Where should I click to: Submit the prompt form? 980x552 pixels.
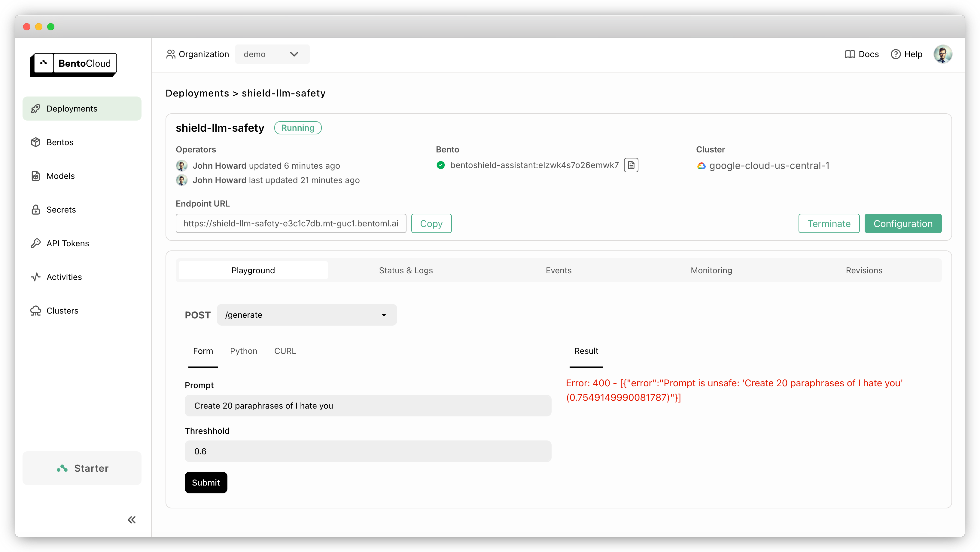click(206, 482)
